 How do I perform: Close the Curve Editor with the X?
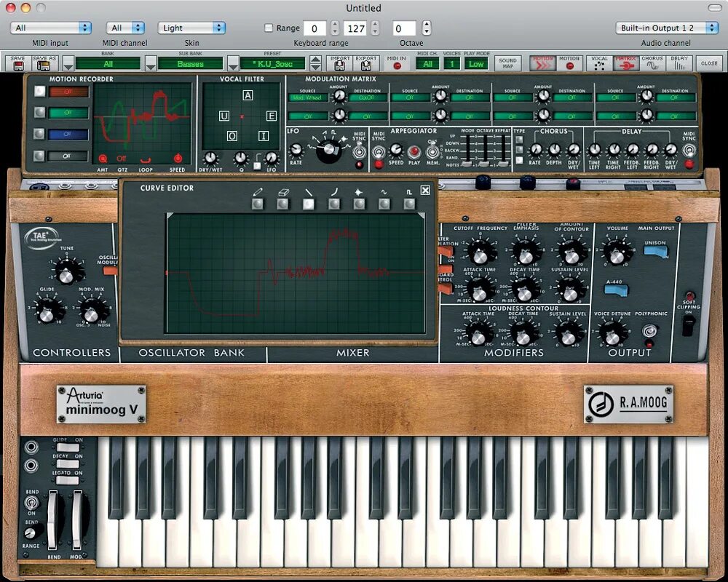point(425,190)
